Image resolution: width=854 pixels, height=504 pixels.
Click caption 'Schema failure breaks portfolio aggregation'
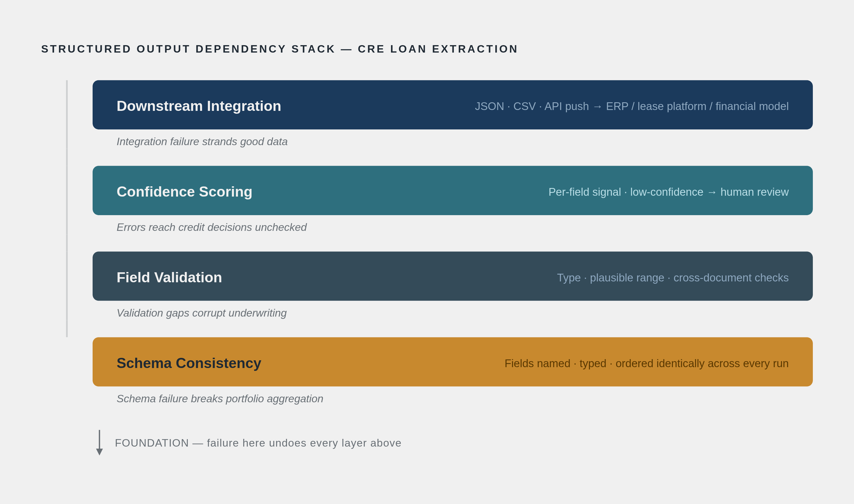[220, 399]
